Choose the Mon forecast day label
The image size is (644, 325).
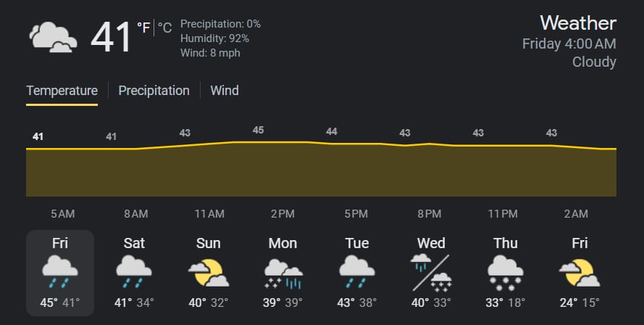tap(283, 243)
